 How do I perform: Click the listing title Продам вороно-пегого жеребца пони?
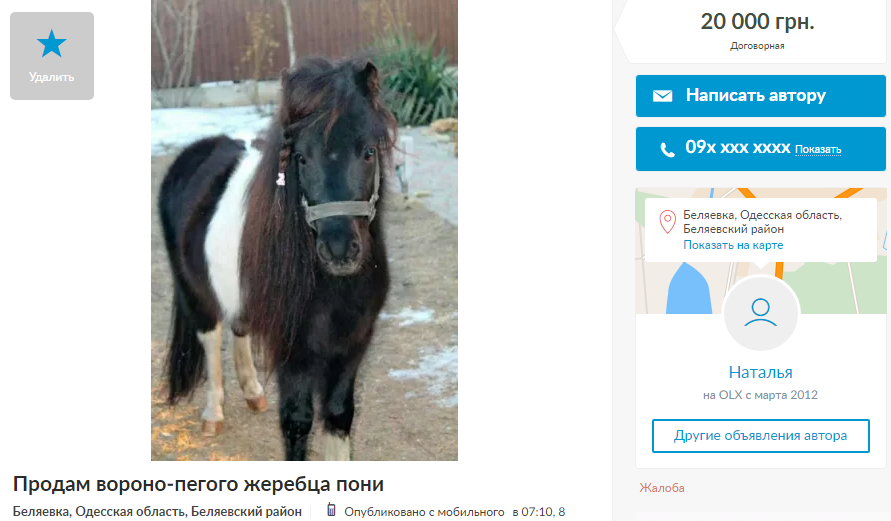[x=198, y=484]
